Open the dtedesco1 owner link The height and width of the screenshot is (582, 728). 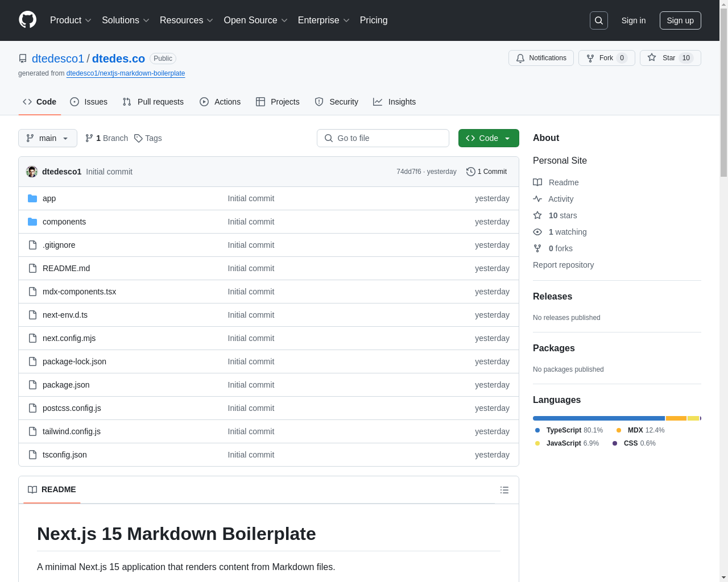pyautogui.click(x=58, y=59)
